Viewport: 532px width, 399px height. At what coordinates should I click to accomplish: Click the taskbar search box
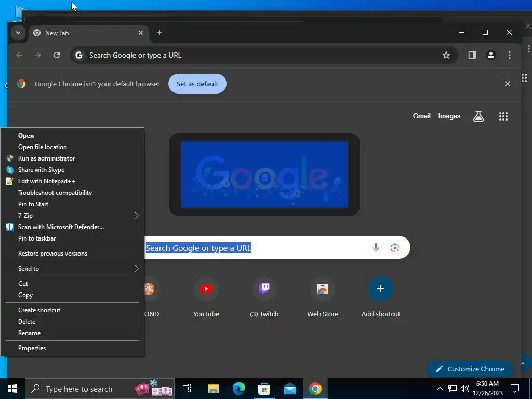[x=100, y=389]
